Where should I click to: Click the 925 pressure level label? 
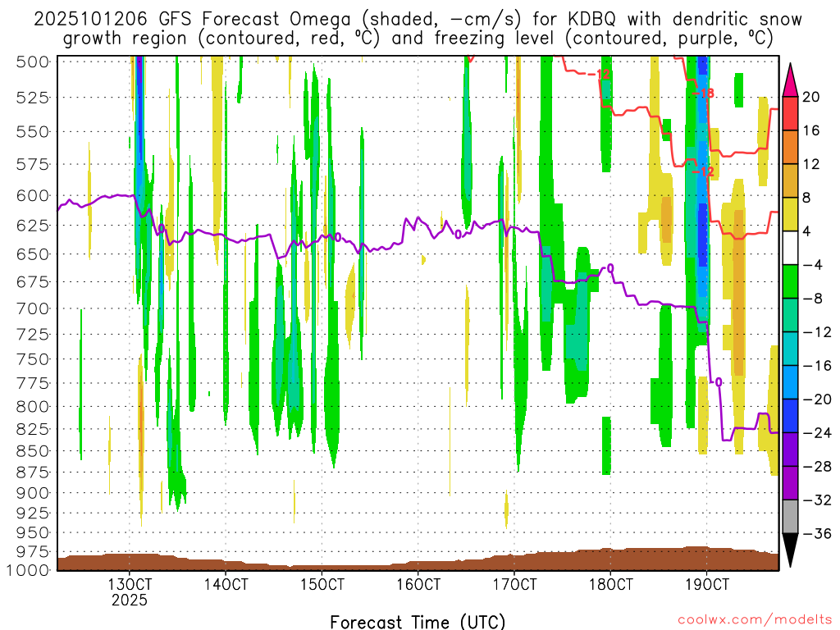pos(33,514)
